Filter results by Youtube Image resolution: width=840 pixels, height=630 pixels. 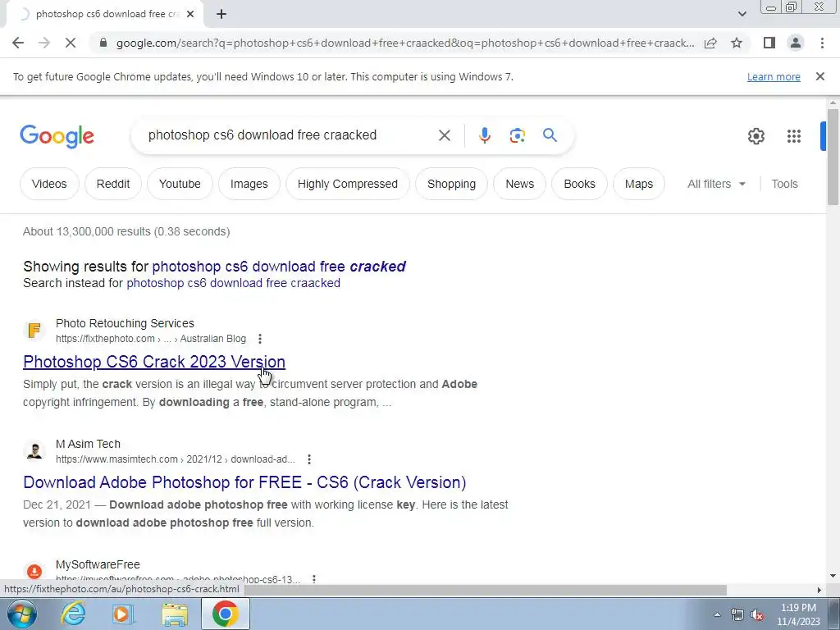point(180,184)
